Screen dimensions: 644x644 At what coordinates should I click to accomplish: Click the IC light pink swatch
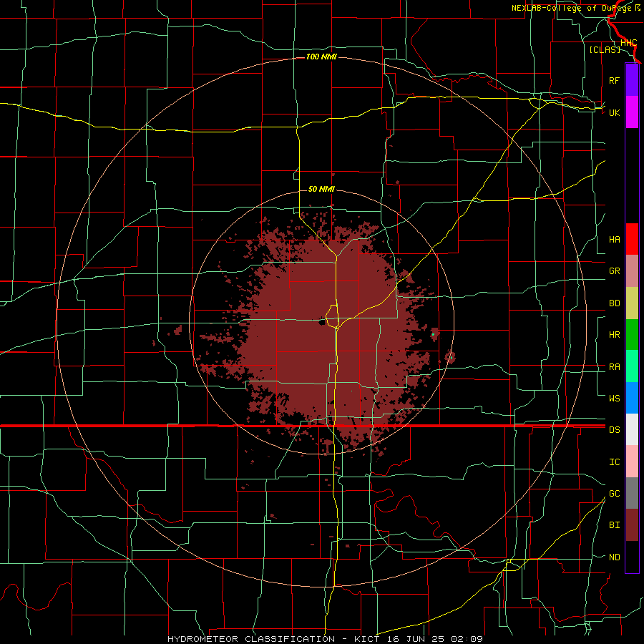632,462
